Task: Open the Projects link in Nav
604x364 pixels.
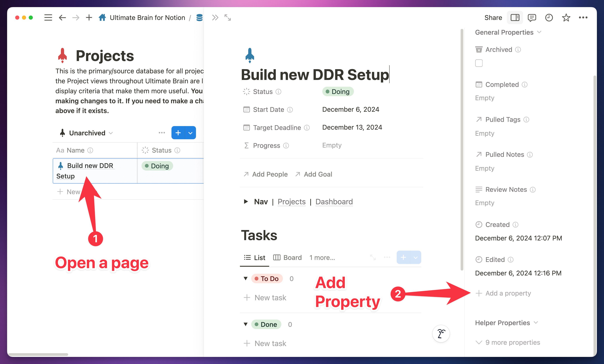Action: [292, 202]
